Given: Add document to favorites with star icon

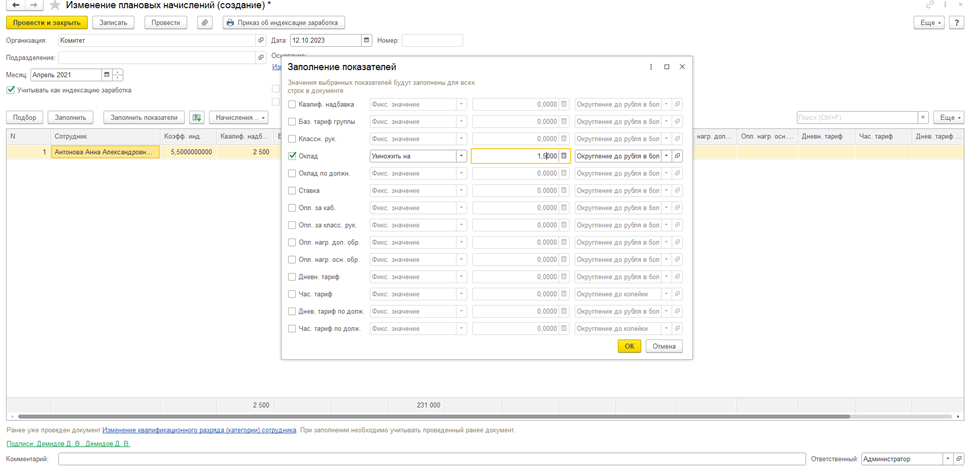Looking at the screenshot, I should (x=55, y=5).
